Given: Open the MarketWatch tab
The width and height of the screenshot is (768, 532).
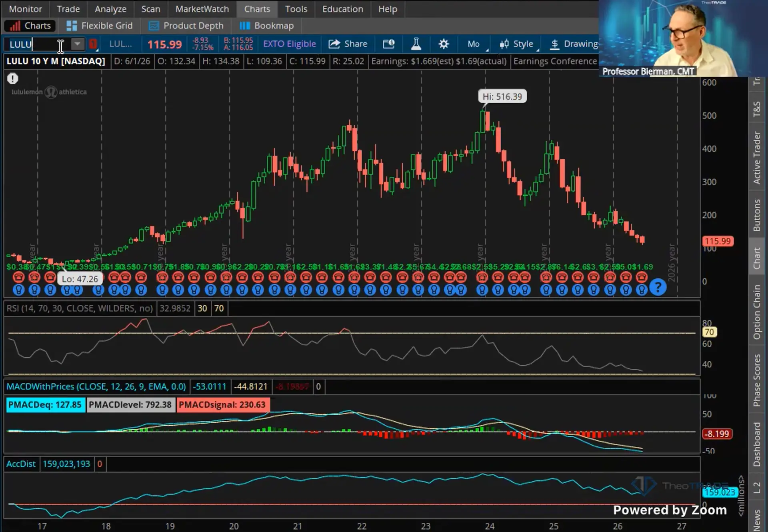Looking at the screenshot, I should pos(202,9).
